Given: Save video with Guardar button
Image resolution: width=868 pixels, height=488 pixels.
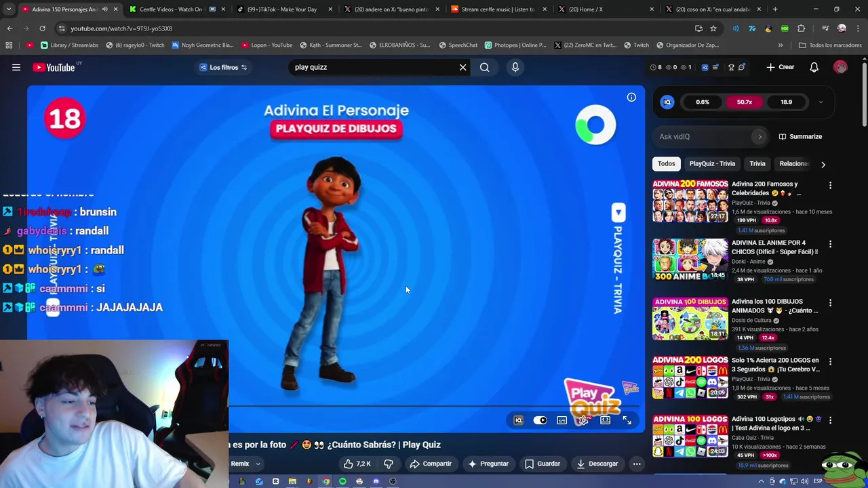Looking at the screenshot, I should click(542, 464).
